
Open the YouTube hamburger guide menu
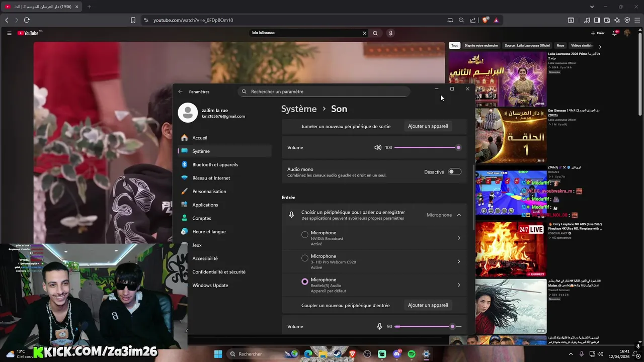(x=9, y=33)
